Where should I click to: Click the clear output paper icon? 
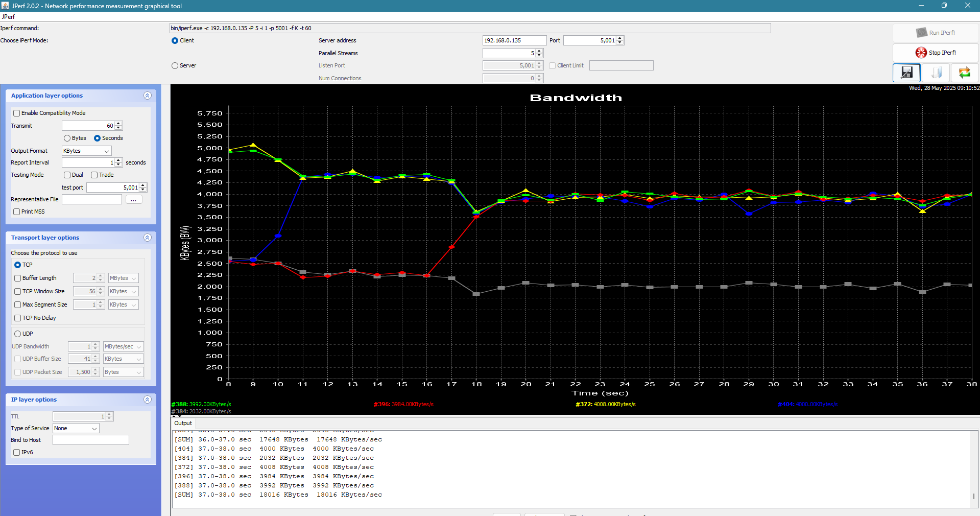(x=936, y=73)
